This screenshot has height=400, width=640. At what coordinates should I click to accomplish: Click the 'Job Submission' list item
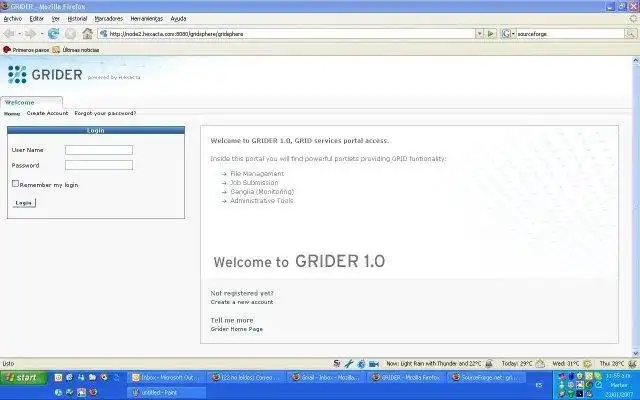[x=254, y=182]
